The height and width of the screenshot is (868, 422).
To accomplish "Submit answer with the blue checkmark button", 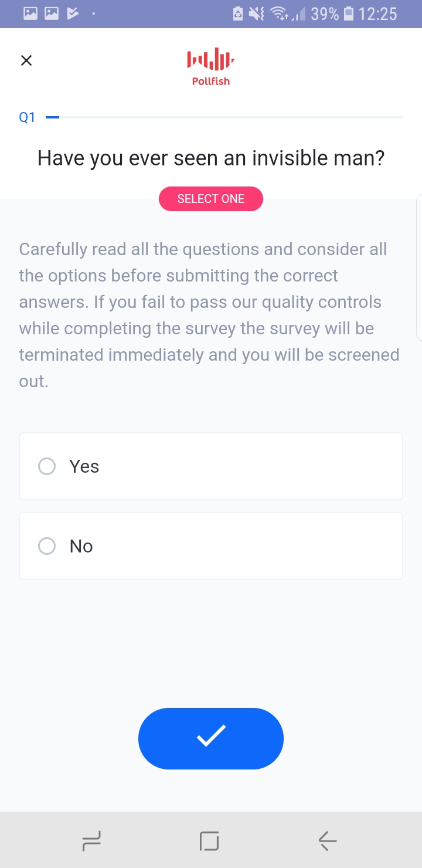I will [211, 738].
